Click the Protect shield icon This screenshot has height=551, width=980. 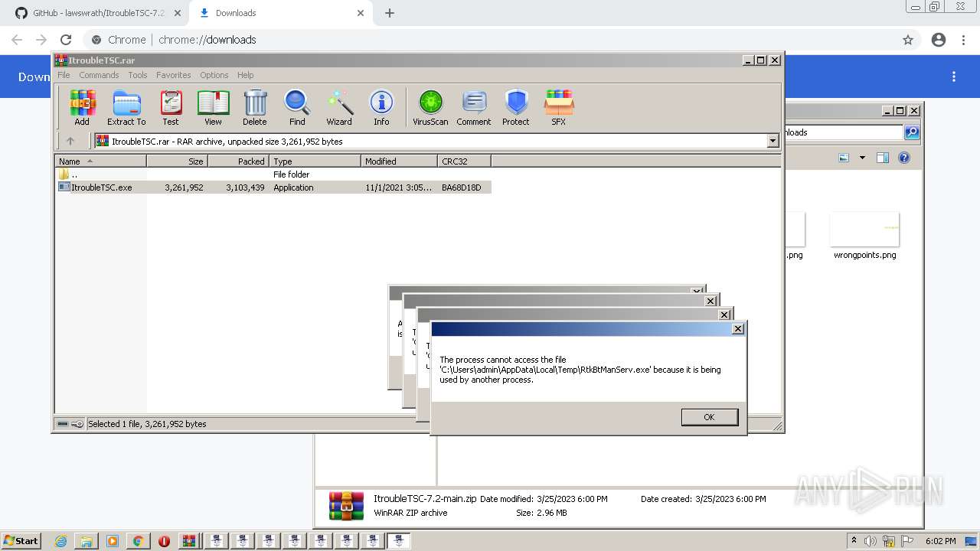516,107
